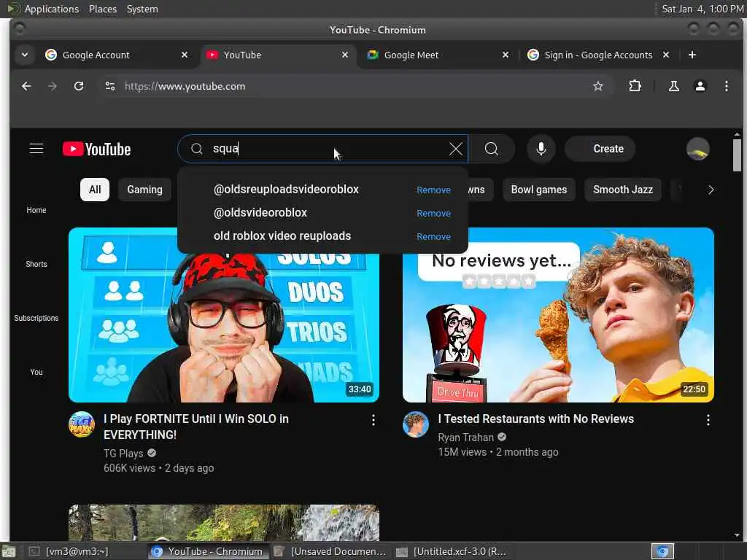Remove @oldsreuploadsvideoroblox suggestion
This screenshot has width=747, height=560.
pyautogui.click(x=433, y=190)
